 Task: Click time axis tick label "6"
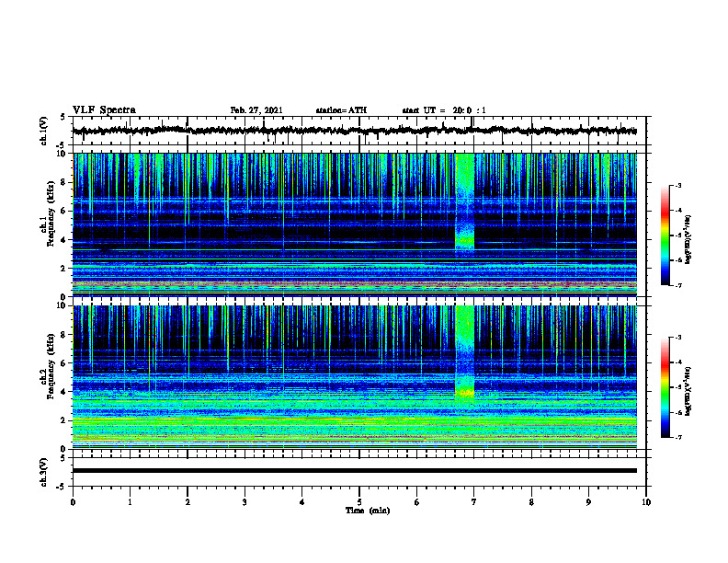click(417, 502)
